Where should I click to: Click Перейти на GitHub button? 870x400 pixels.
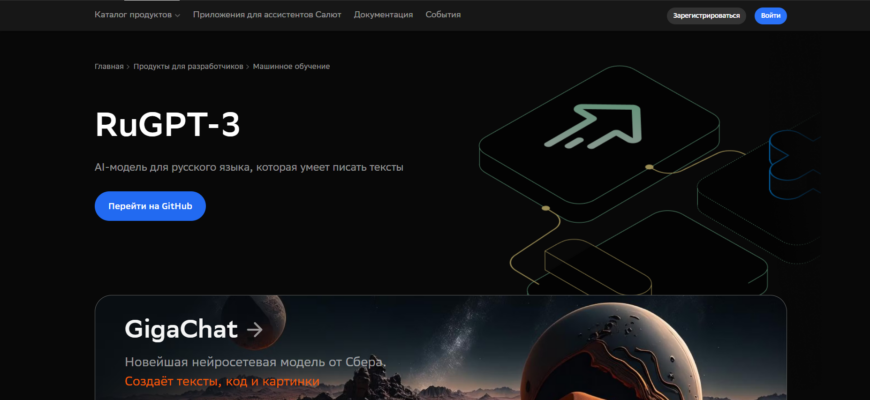point(150,206)
